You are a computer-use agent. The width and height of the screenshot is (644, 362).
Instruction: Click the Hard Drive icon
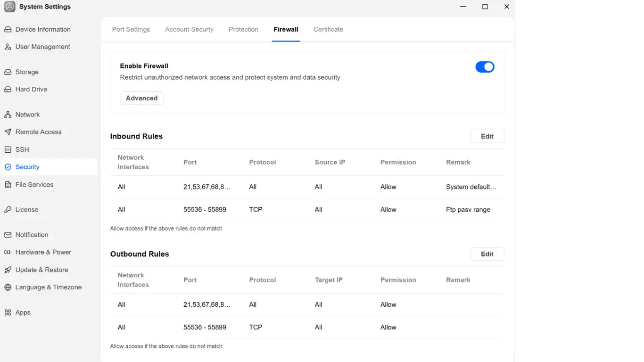click(x=8, y=90)
